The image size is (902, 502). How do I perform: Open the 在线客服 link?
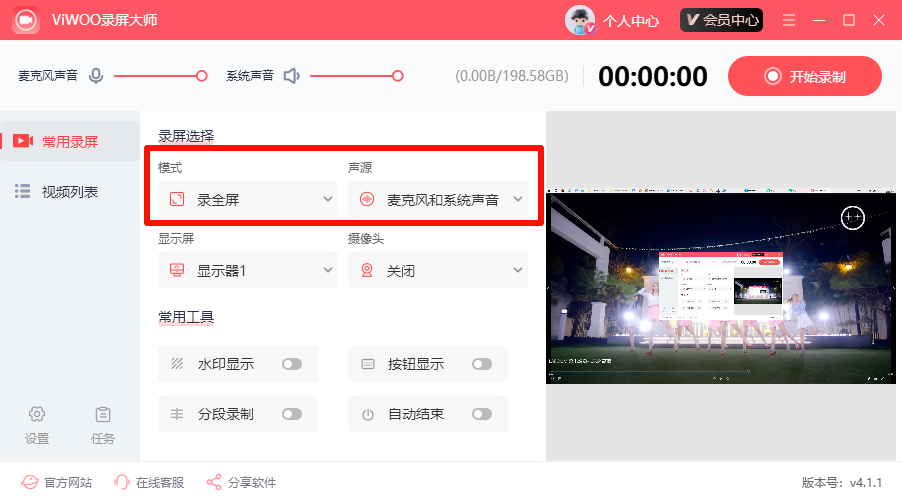point(160,482)
